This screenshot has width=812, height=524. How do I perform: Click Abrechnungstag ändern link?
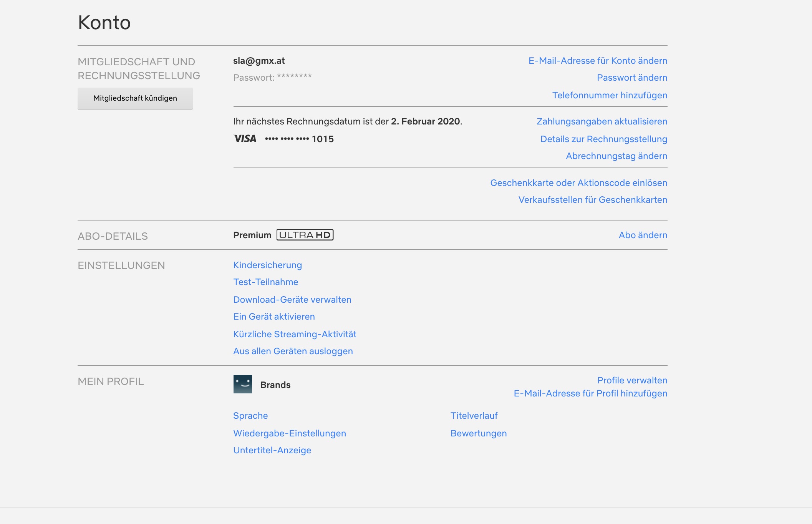point(616,156)
